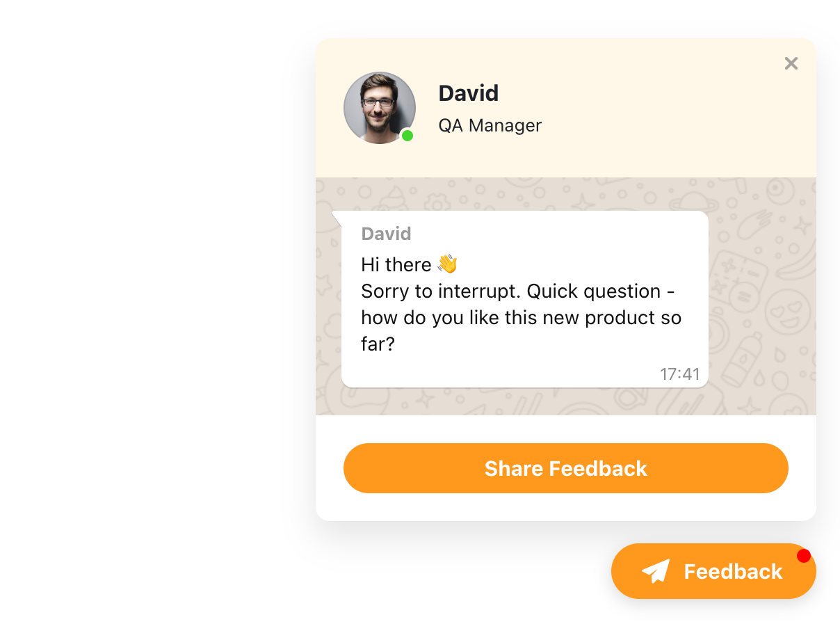Click the X to dismiss the chat popup
The image size is (840, 624).
[x=791, y=63]
